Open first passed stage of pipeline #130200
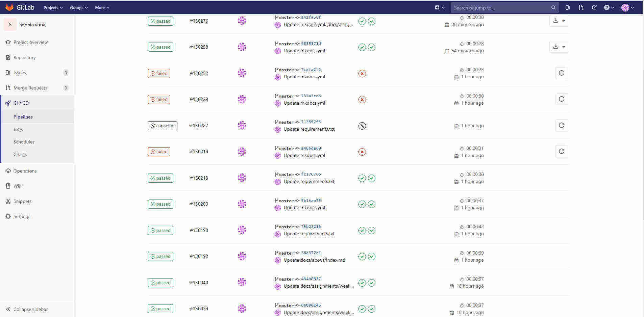This screenshot has width=644, height=317. point(362,204)
